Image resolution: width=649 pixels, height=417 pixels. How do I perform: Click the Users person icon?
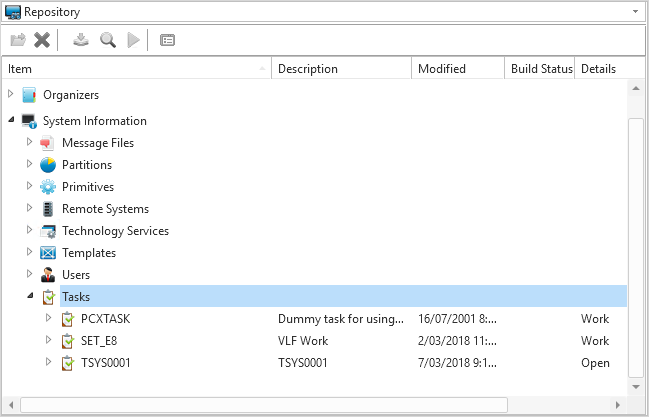point(48,275)
